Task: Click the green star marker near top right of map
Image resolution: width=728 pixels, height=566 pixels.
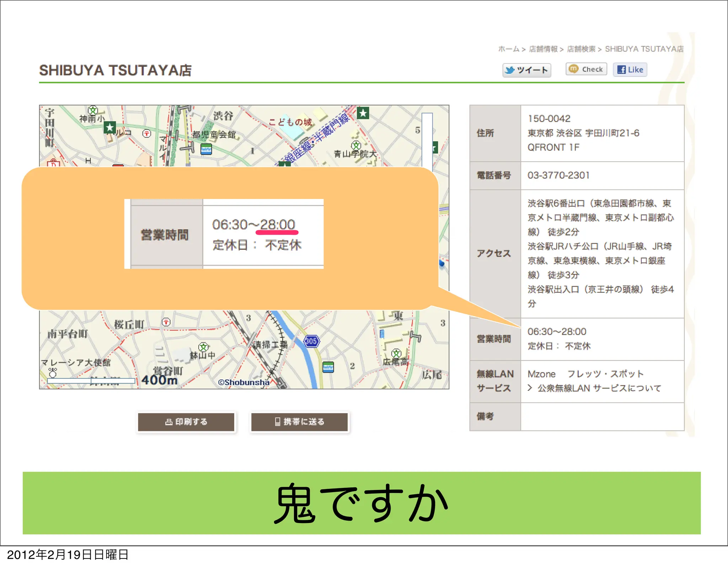Action: click(x=363, y=113)
